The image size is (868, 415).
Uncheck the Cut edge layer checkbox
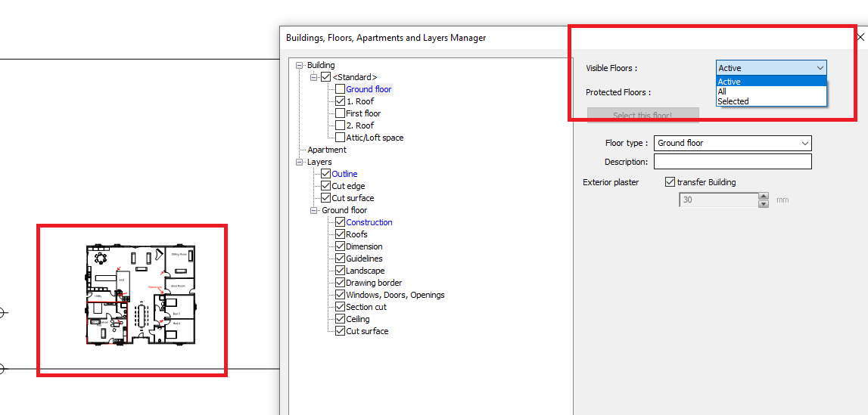click(326, 186)
